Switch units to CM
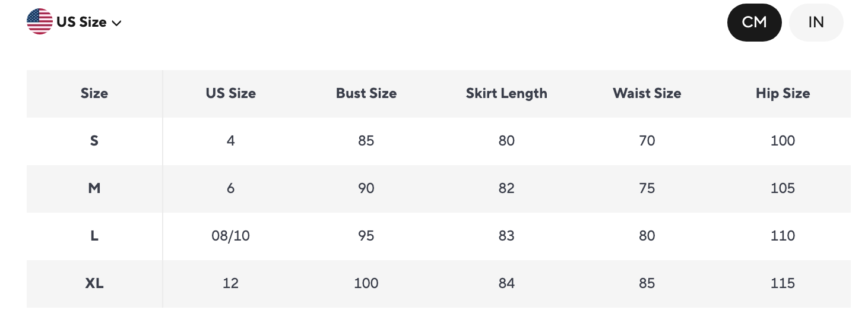868x316 pixels. point(754,23)
